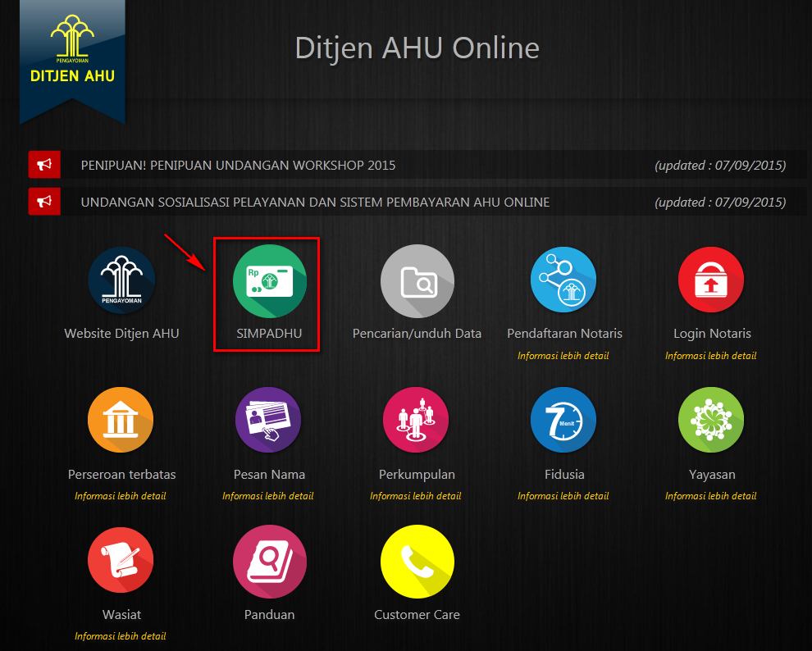Viewport: 812px width, 651px height.
Task: Open the Login Notaris lock icon
Action: tap(711, 281)
